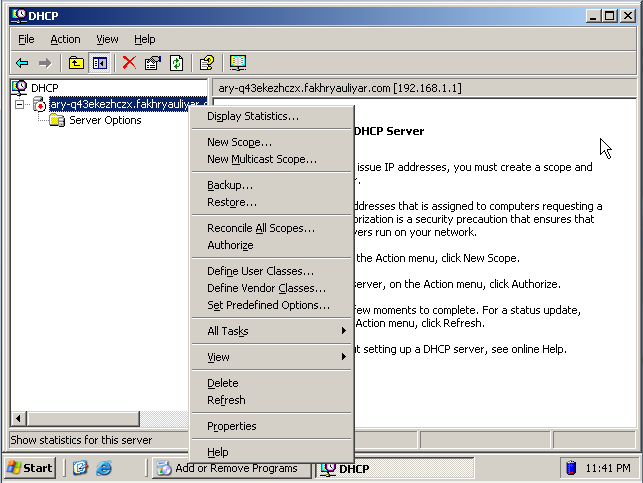Click the tree pane horizontal scrollbar thumb
The image size is (643, 483).
tap(83, 419)
